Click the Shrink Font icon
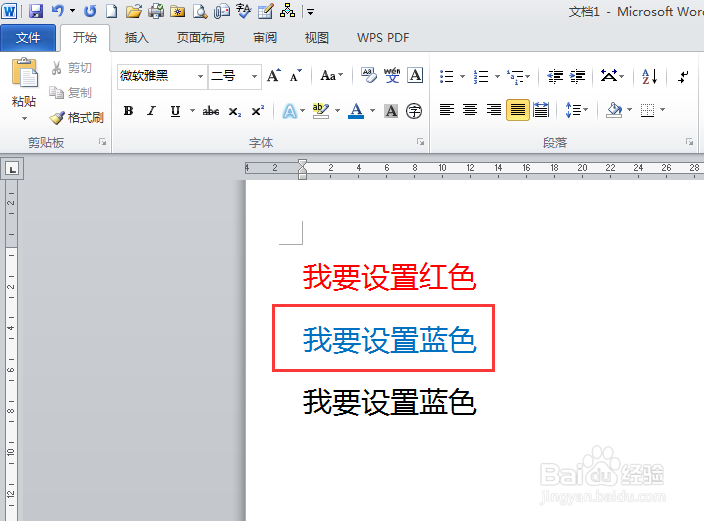This screenshot has height=521, width=704. [295, 75]
